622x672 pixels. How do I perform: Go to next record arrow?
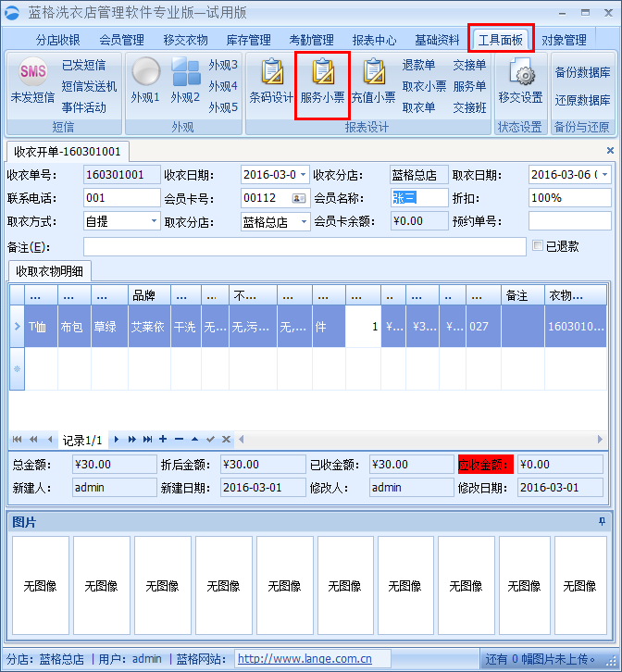point(117,440)
